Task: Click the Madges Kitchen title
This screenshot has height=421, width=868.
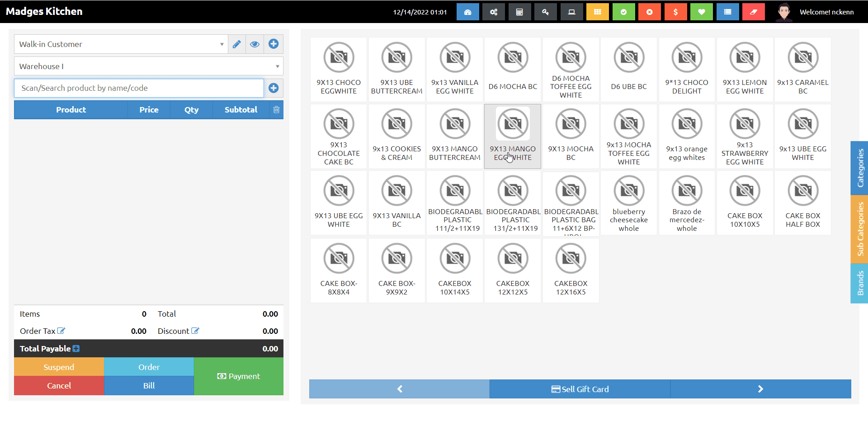Action: pos(44,11)
